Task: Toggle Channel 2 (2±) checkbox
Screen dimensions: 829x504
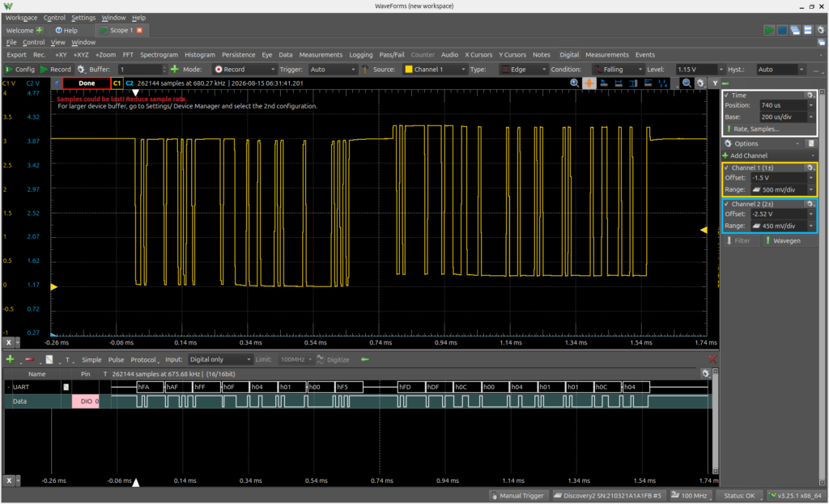Action: point(726,204)
